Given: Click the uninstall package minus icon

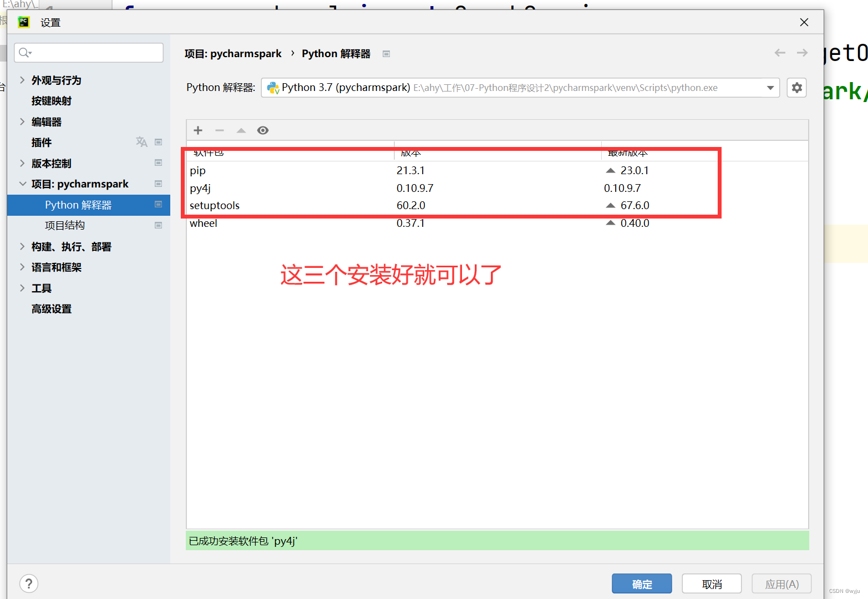Looking at the screenshot, I should pos(220,130).
